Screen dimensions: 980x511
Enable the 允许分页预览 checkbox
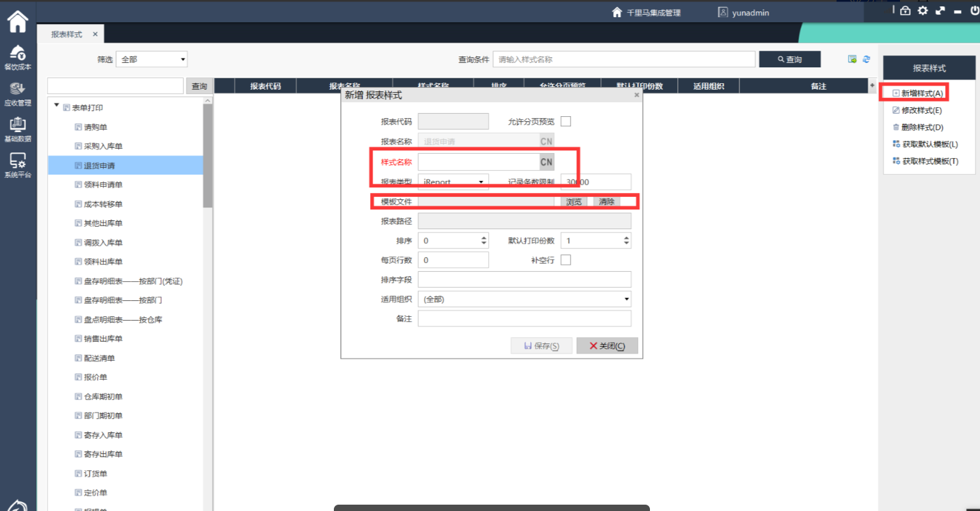click(x=566, y=121)
